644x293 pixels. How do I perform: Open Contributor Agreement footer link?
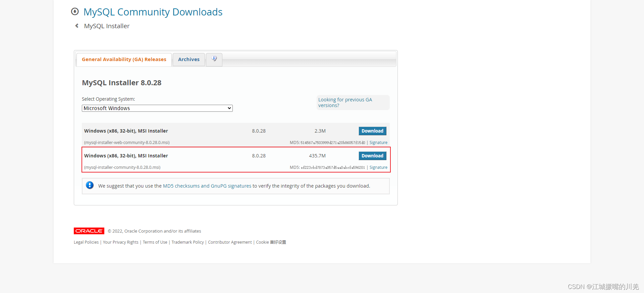click(x=230, y=242)
